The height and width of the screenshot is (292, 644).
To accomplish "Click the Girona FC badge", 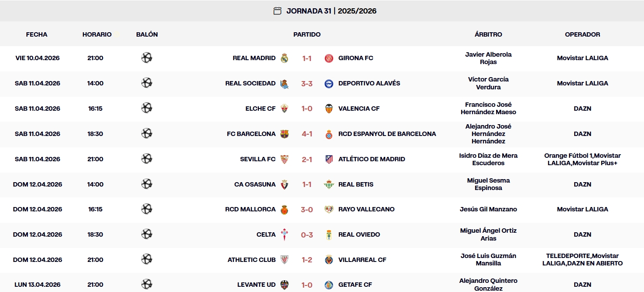I will 329,58.
